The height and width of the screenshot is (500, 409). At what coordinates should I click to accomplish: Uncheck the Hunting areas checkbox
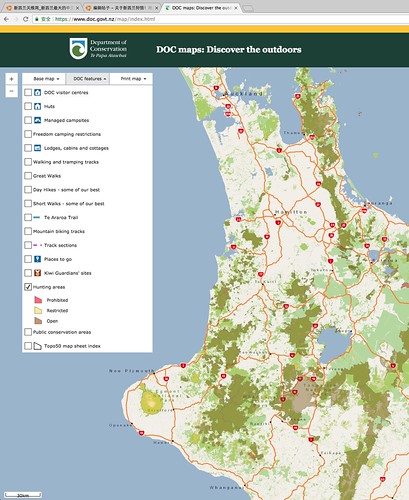pos(28,287)
